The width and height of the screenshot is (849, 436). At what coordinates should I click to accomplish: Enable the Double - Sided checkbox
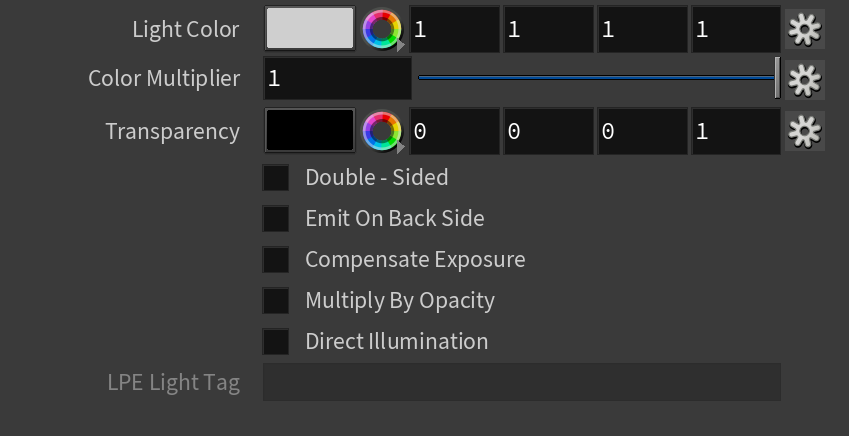(x=276, y=178)
